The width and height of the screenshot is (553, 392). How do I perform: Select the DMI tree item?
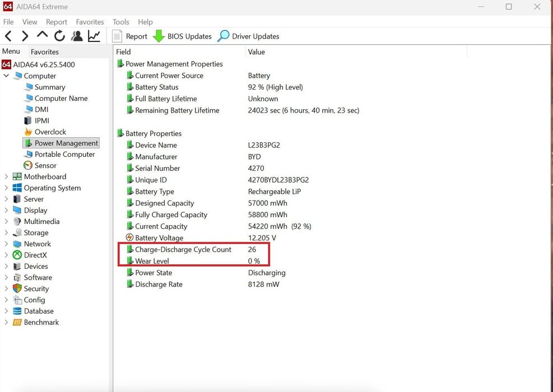pos(41,109)
